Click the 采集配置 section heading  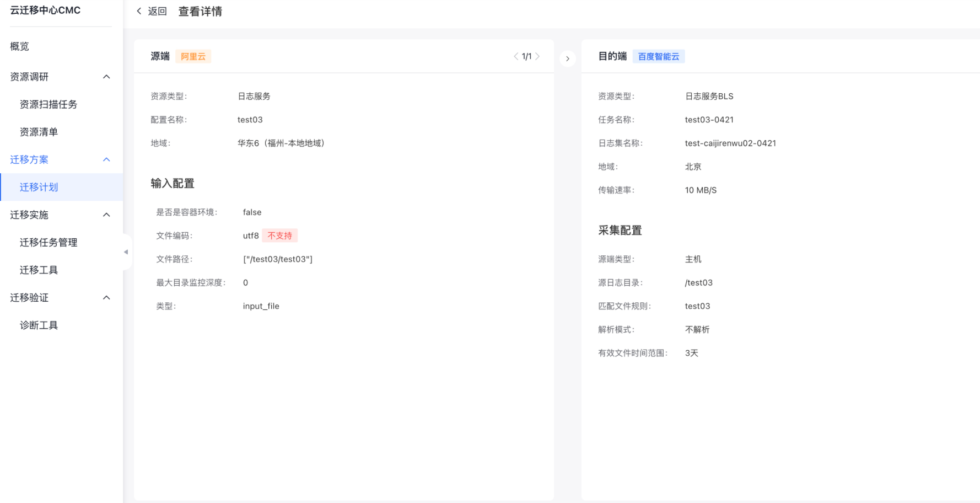620,230
